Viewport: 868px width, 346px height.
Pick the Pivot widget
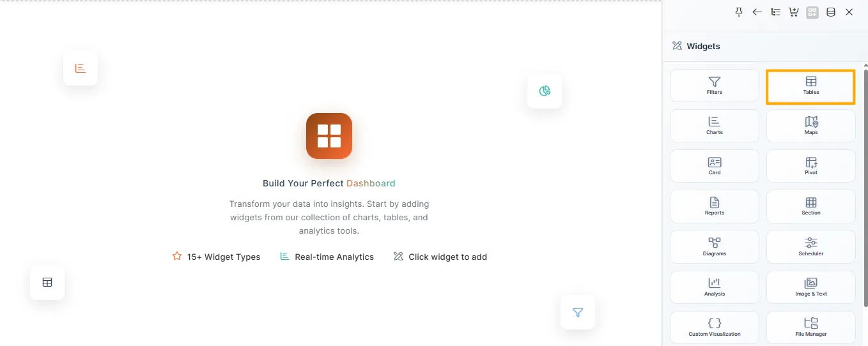(x=810, y=166)
